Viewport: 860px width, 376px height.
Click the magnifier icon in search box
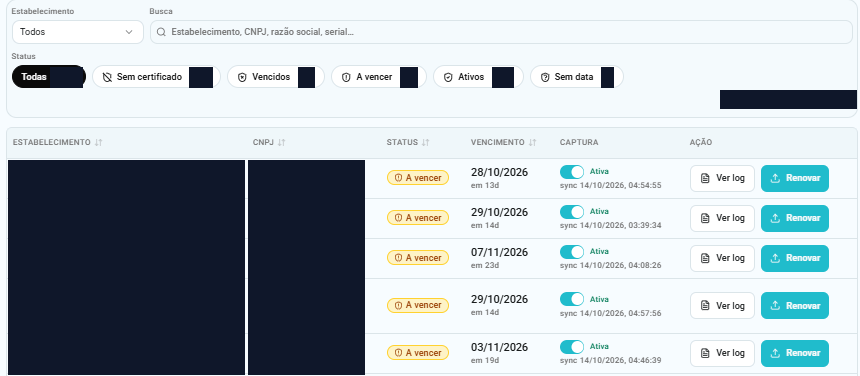[x=161, y=32]
